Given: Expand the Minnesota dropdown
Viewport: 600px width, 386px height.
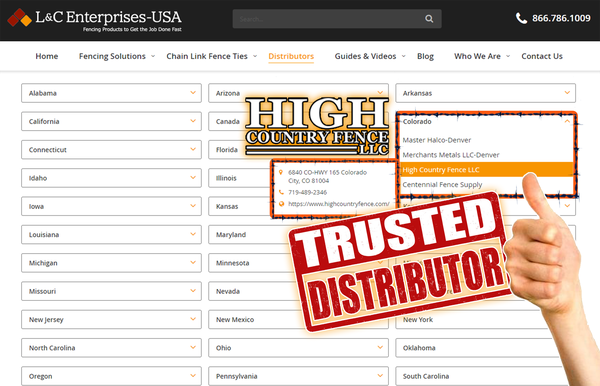Looking at the screenshot, I should 251,263.
